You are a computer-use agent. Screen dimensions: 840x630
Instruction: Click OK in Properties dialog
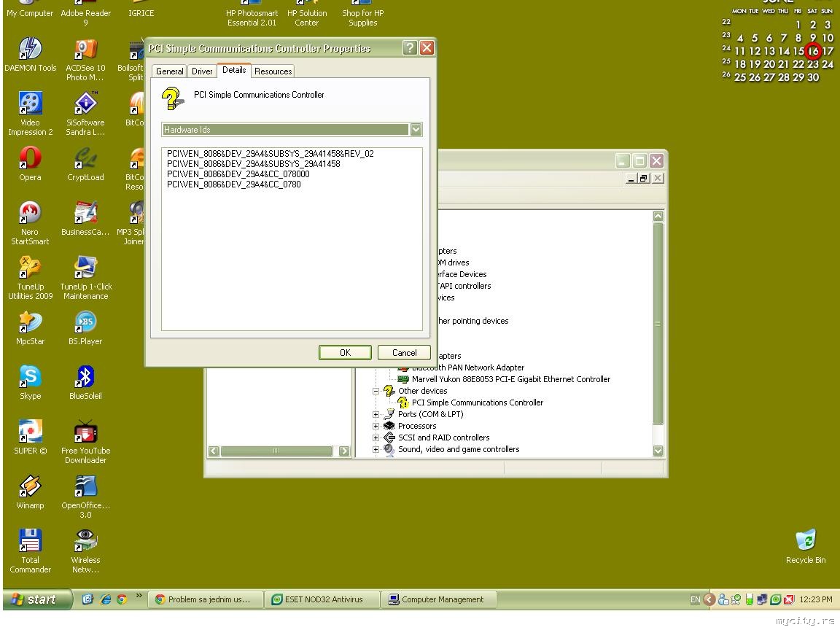345,352
